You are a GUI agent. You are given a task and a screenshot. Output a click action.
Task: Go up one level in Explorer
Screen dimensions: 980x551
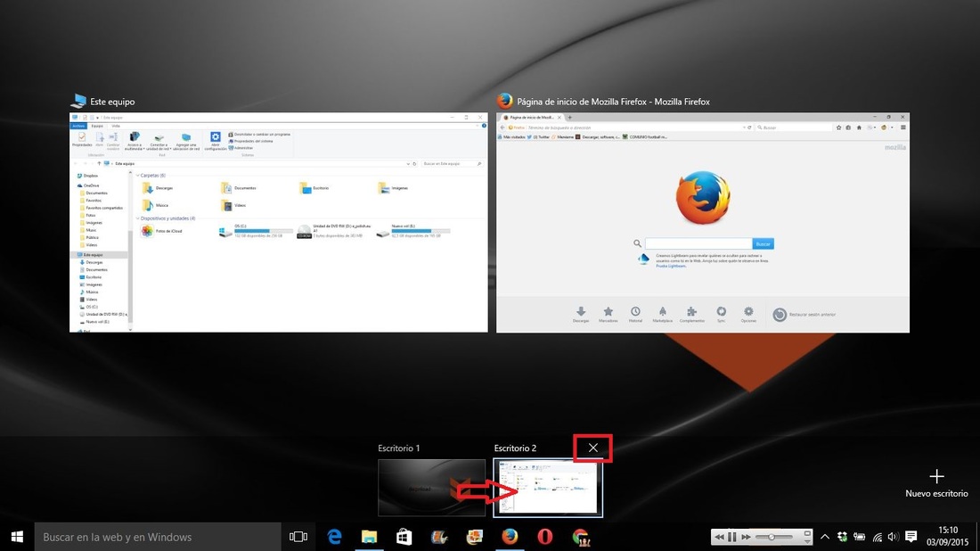coord(99,164)
